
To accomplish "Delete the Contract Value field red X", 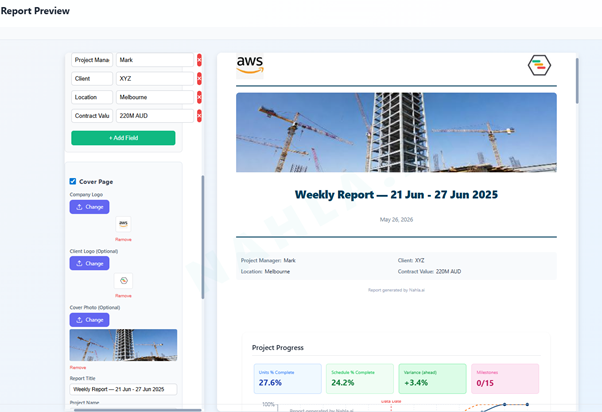I will pos(199,116).
